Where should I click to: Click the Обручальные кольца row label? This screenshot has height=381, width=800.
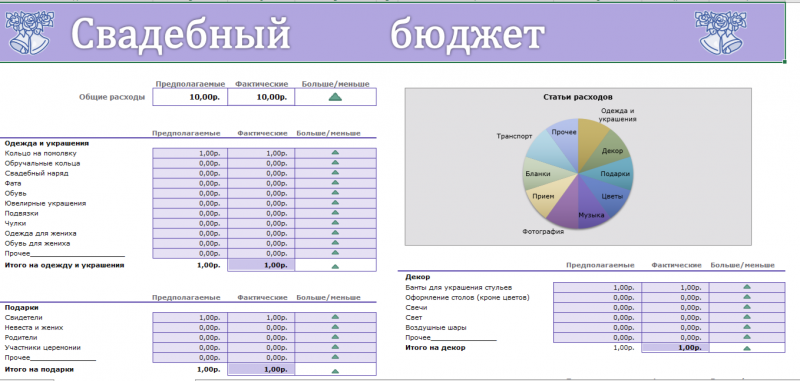[42, 163]
